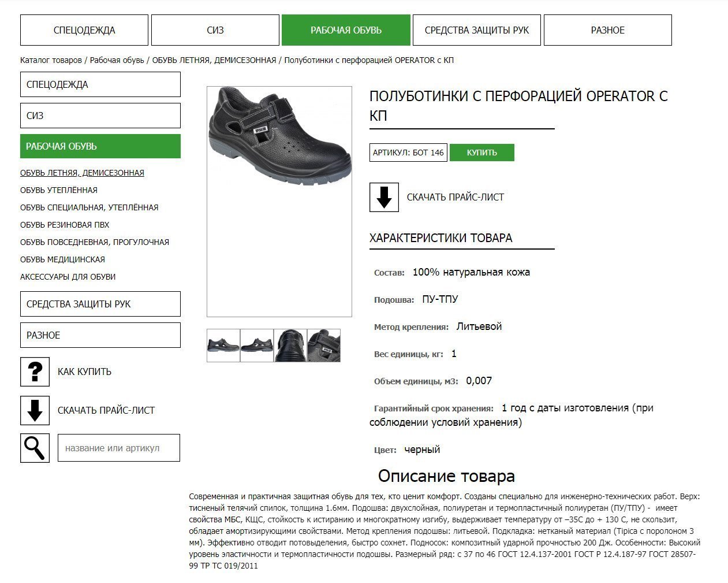Type in the 'название или артикул' search field
Viewport: 728px width, 583px height.
[x=119, y=448]
